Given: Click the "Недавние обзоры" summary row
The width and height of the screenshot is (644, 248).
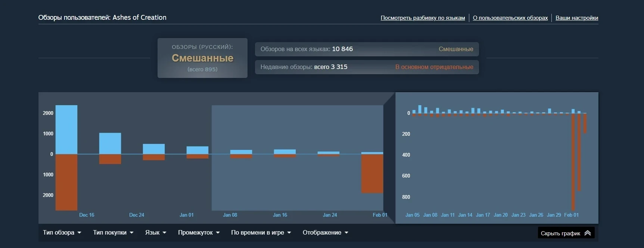Looking at the screenshot, I should coord(367,67).
